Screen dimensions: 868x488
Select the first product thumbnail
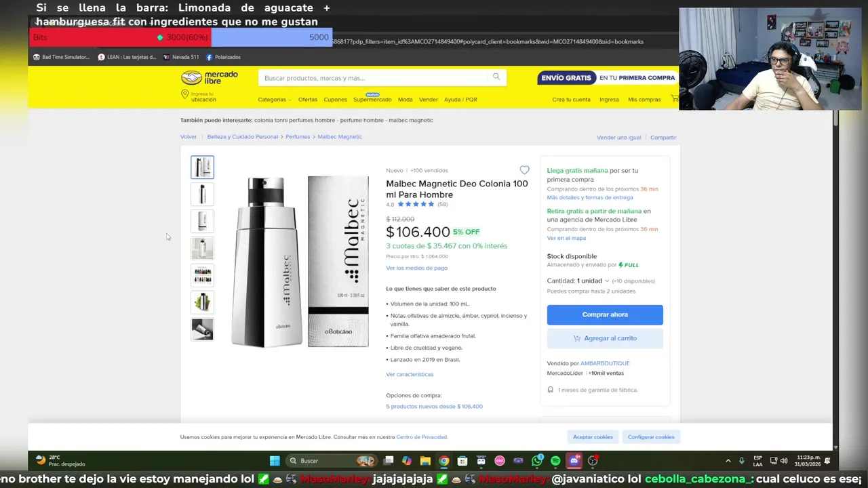click(202, 167)
